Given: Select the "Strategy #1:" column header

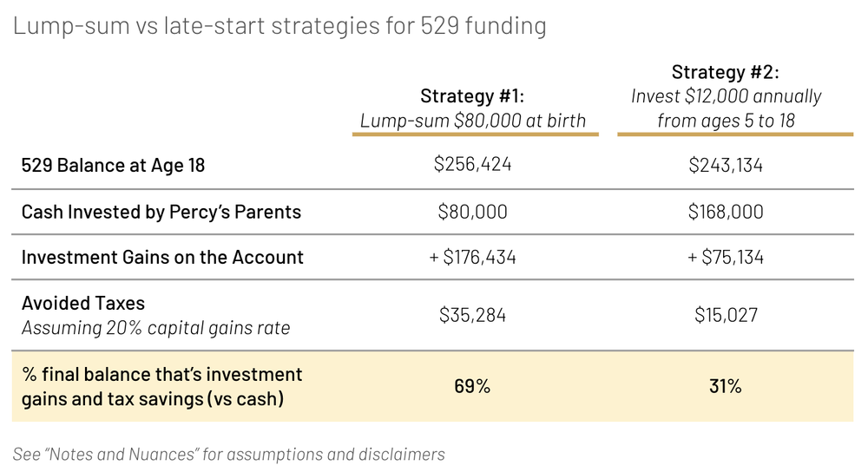Looking at the screenshot, I should [472, 95].
